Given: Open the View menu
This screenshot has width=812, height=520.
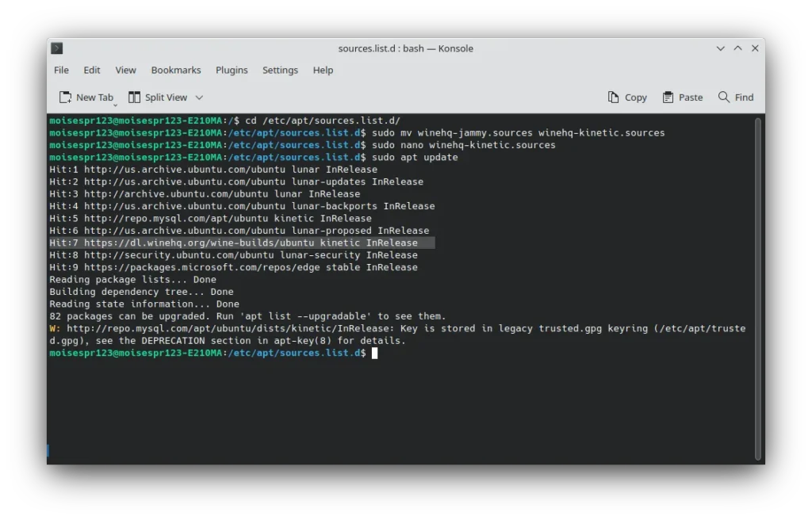Looking at the screenshot, I should point(125,70).
